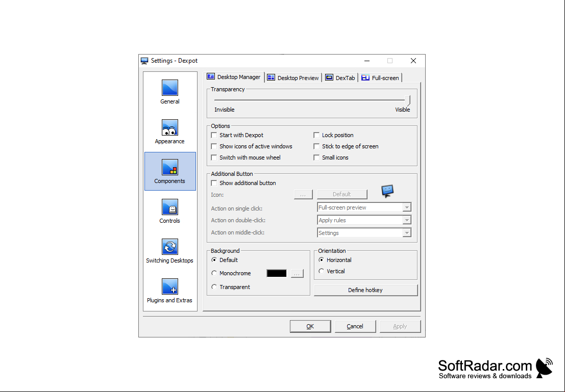Enable Show icons of active windows

(x=214, y=146)
